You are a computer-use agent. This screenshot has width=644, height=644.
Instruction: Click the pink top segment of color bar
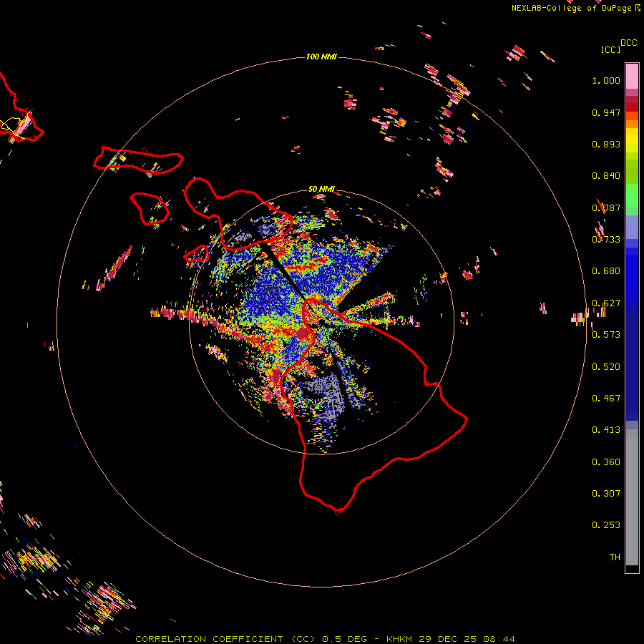(632, 77)
